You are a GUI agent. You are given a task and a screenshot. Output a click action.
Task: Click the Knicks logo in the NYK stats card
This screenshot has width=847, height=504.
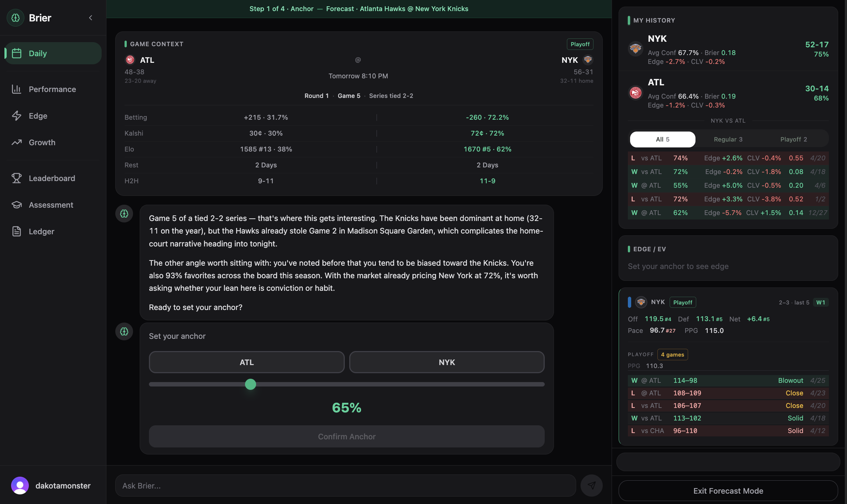click(641, 302)
